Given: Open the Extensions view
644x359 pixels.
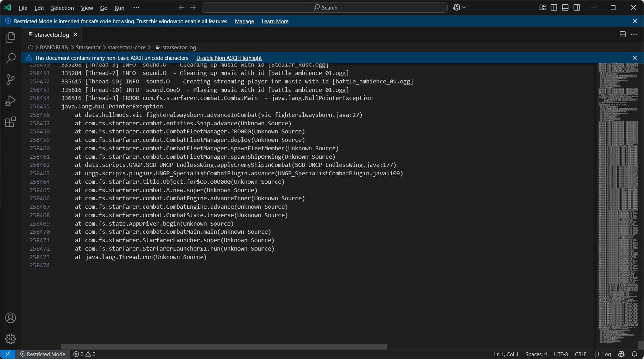Looking at the screenshot, I should 11,122.
